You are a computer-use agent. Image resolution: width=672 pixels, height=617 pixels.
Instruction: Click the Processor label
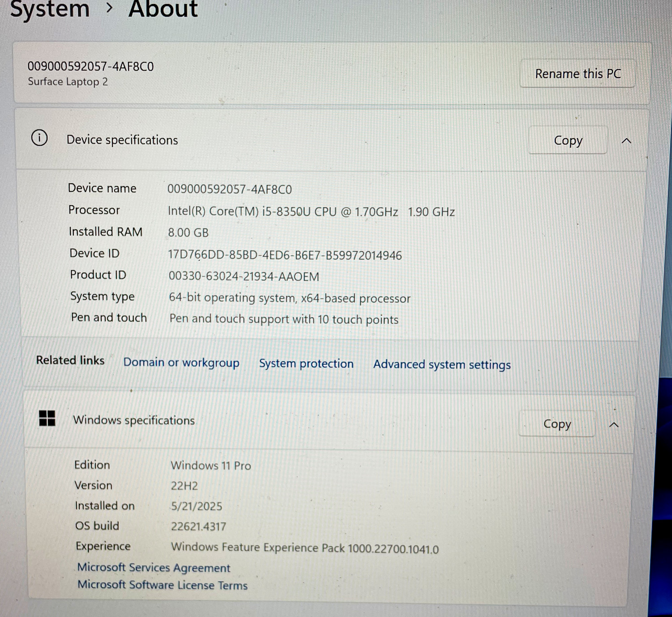pyautogui.click(x=94, y=210)
